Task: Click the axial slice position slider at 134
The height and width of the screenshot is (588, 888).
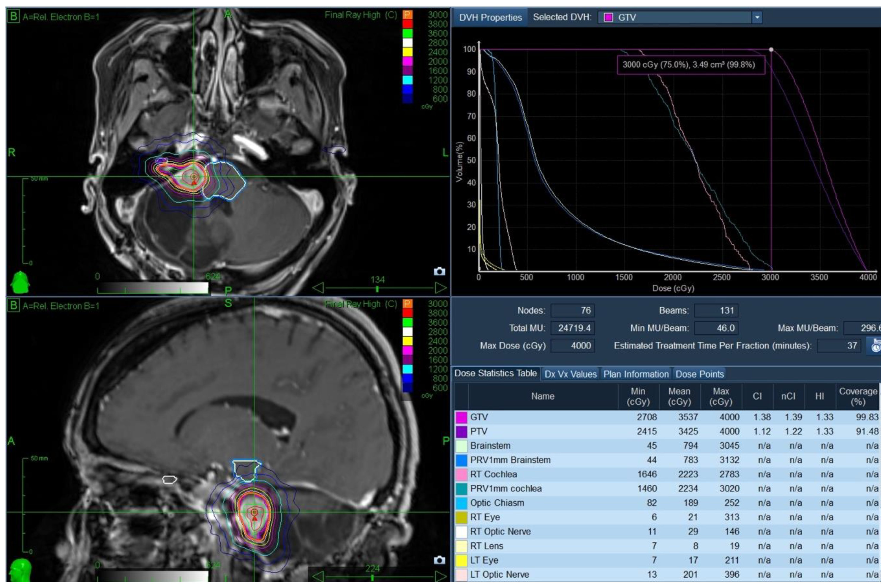Action: [377, 289]
